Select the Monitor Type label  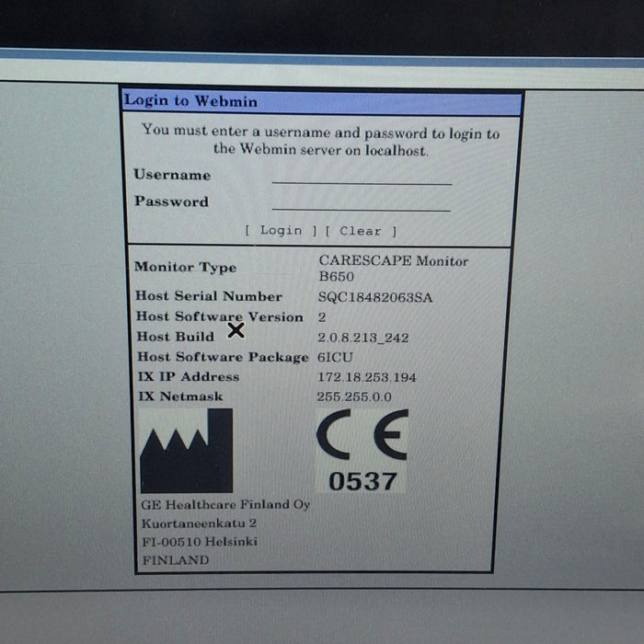pyautogui.click(x=185, y=267)
